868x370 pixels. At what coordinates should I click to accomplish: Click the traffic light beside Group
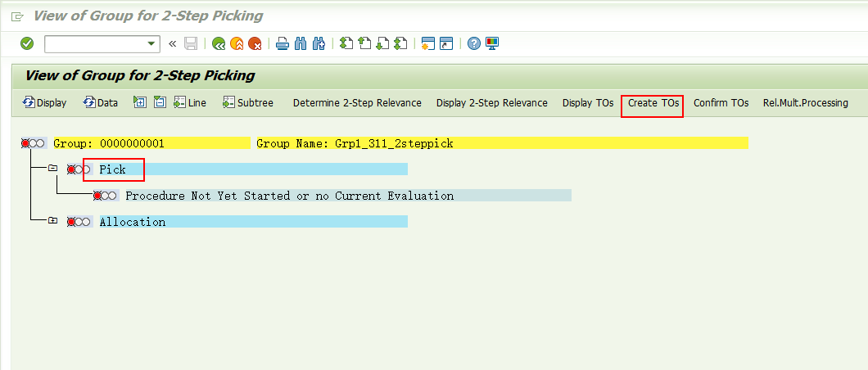tap(33, 144)
